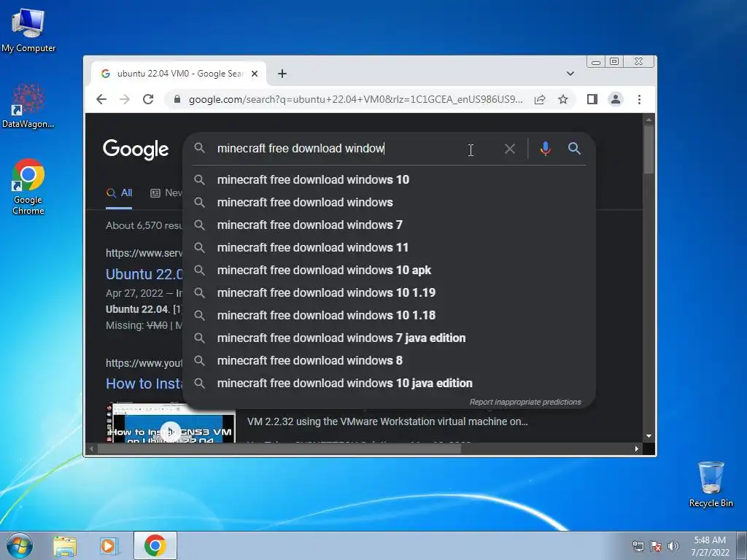Screen dimensions: 747x560
Task: Select suggestion 'minecraft free download windows 8'
Action: [x=389, y=360]
